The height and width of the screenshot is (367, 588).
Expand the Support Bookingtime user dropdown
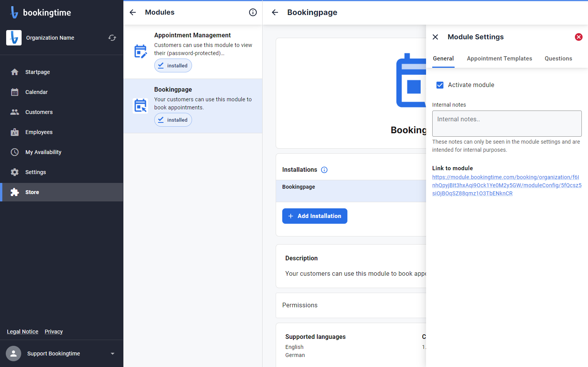click(113, 354)
